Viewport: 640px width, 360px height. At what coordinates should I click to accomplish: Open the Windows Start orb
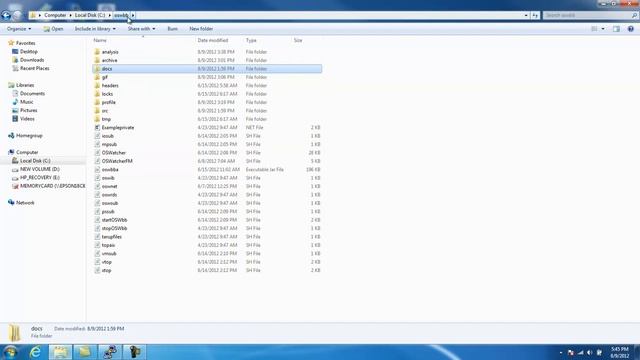click(x=10, y=351)
